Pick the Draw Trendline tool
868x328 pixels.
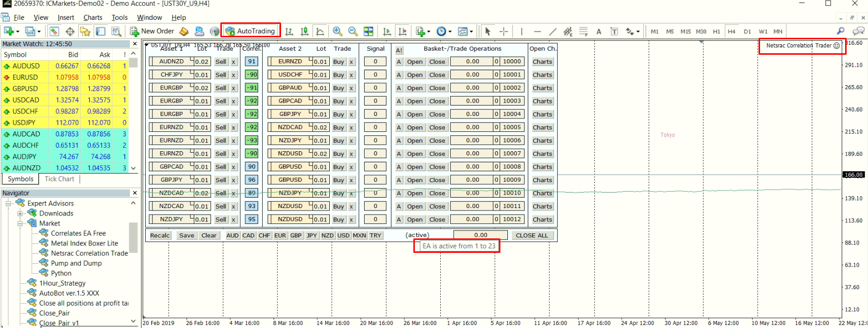[552, 31]
